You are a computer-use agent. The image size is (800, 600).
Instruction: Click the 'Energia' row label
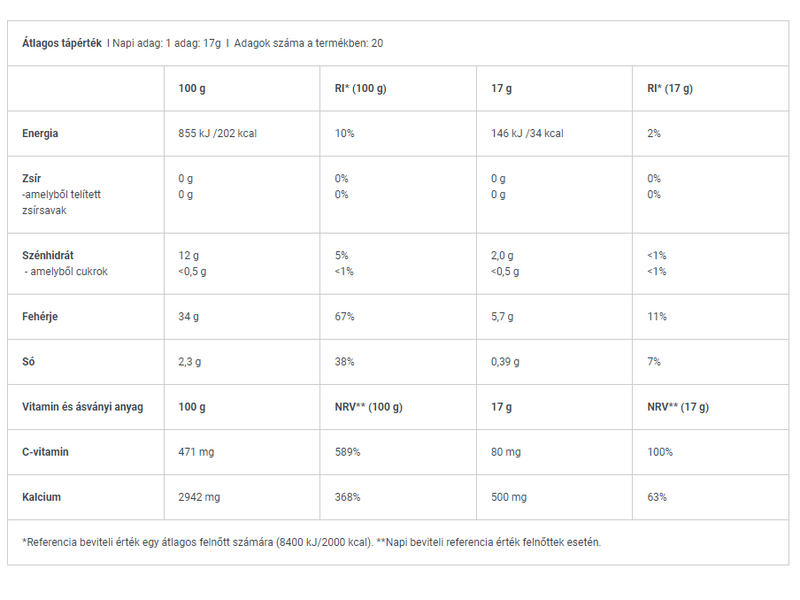pyautogui.click(x=40, y=133)
